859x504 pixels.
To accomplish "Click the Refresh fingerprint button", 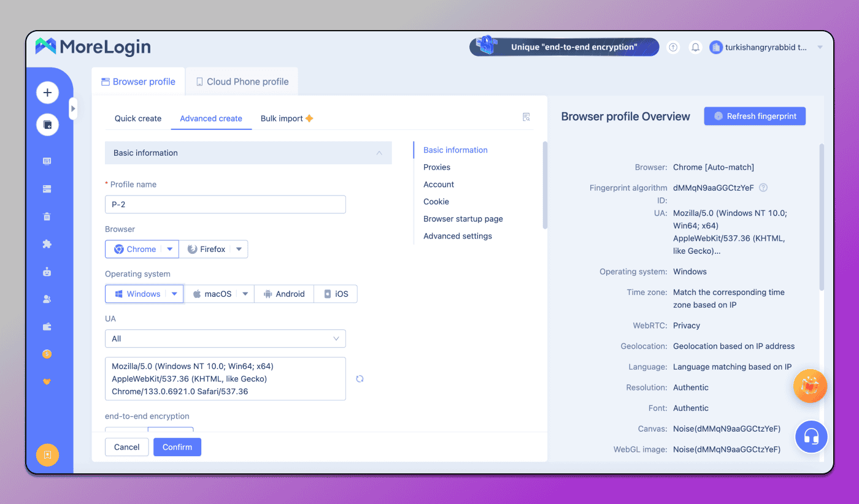I will [755, 116].
